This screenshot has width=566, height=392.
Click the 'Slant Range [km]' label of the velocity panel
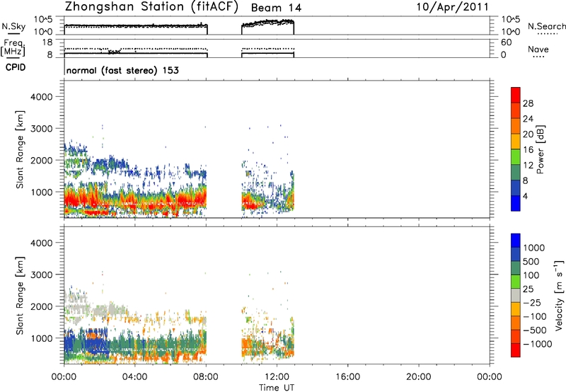point(20,296)
